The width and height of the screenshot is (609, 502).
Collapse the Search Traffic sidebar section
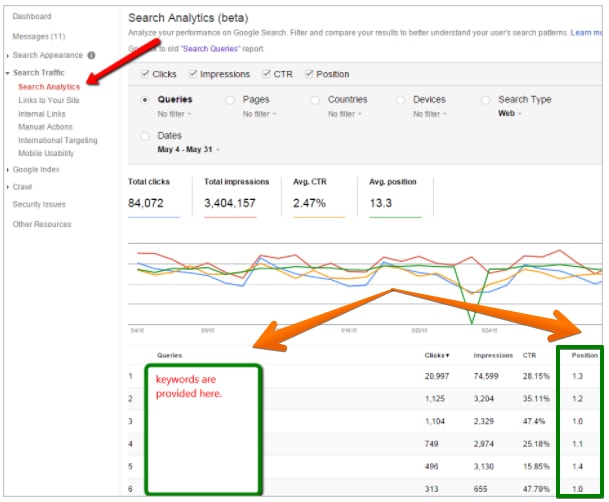[8, 74]
